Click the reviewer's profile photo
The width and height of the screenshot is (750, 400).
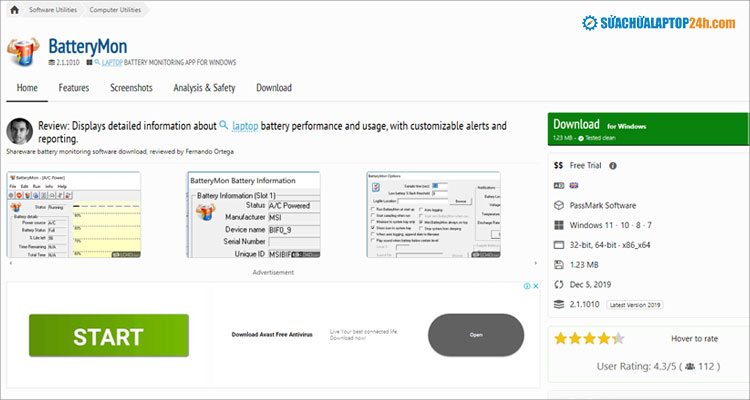(17, 132)
